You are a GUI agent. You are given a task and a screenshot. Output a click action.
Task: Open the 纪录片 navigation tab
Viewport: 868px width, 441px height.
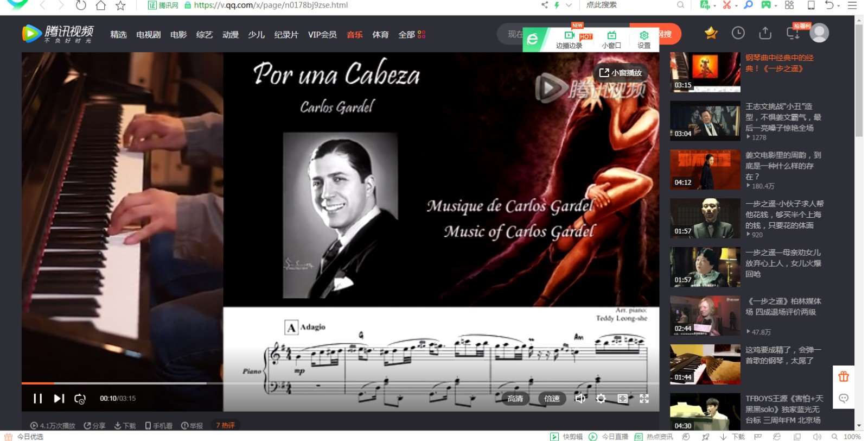click(x=286, y=35)
